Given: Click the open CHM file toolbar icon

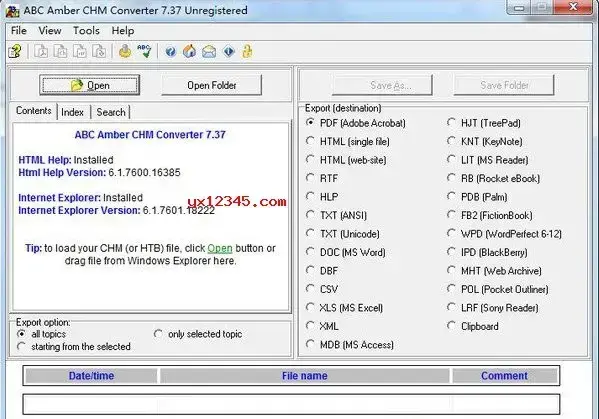Looking at the screenshot, I should pyautogui.click(x=15, y=52).
